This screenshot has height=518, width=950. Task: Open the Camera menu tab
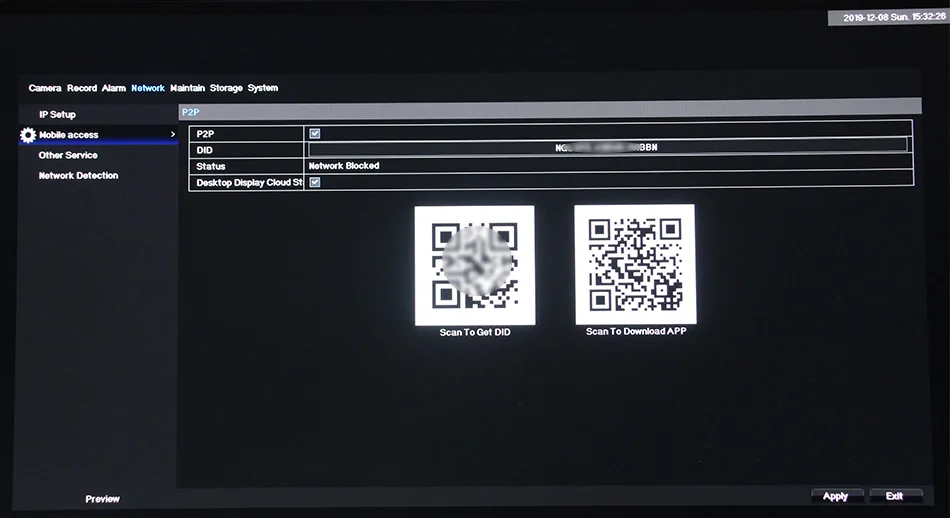pos(45,88)
